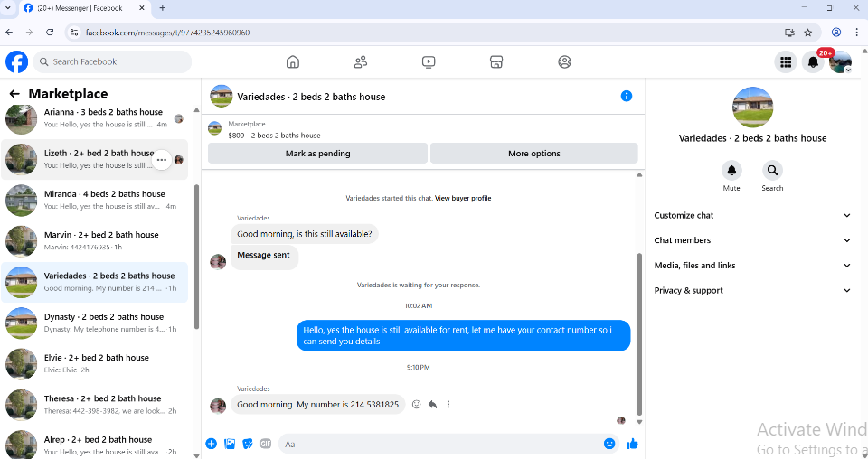The height and width of the screenshot is (459, 868).
Task: Open Lizeth chat options three dots
Action: pyautogui.click(x=162, y=160)
